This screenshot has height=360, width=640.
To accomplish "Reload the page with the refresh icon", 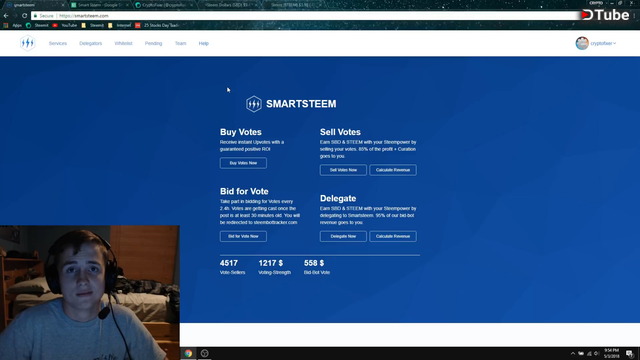I will 24,16.
